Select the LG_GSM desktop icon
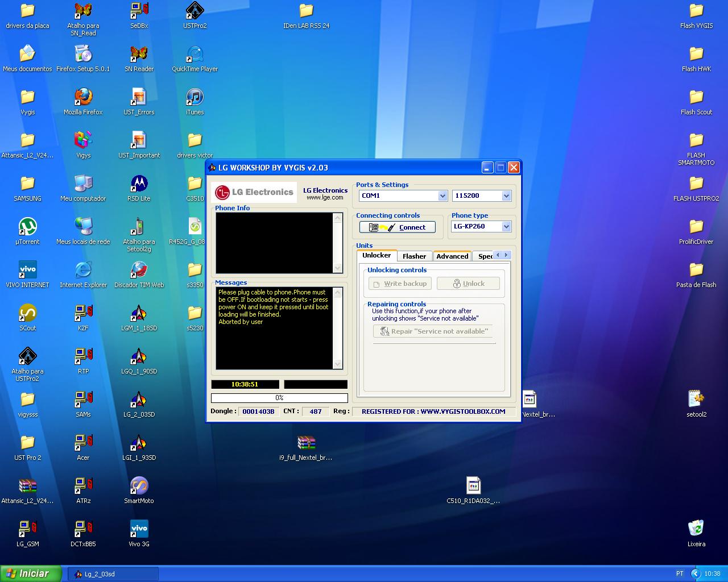Image resolution: width=728 pixels, height=582 pixels. (x=27, y=533)
